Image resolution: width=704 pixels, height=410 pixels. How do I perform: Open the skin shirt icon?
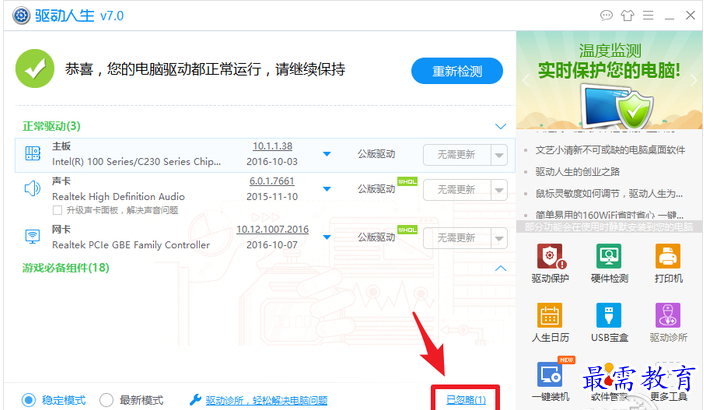(x=627, y=16)
